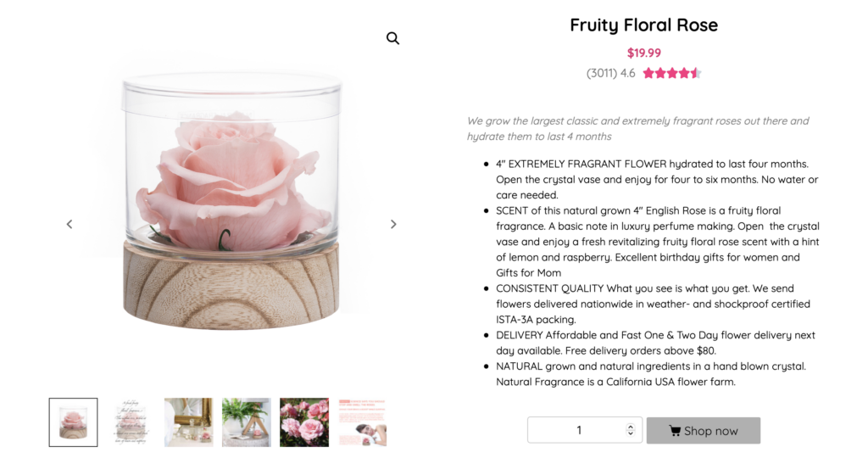Click the 4.6 rating number
868x458 pixels.
pyautogui.click(x=627, y=73)
